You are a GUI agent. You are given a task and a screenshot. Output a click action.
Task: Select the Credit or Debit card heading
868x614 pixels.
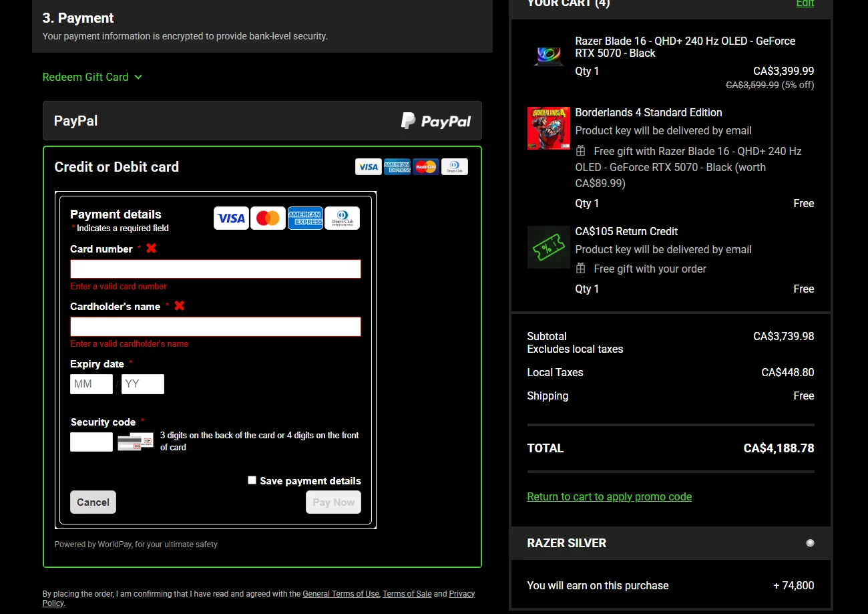pos(117,167)
